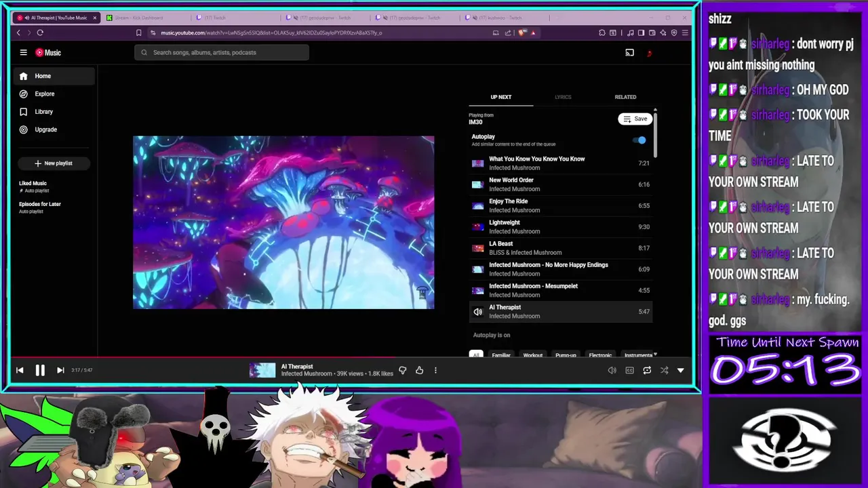The height and width of the screenshot is (488, 868).
Task: Click the share icon in address bar
Action: [x=508, y=33]
